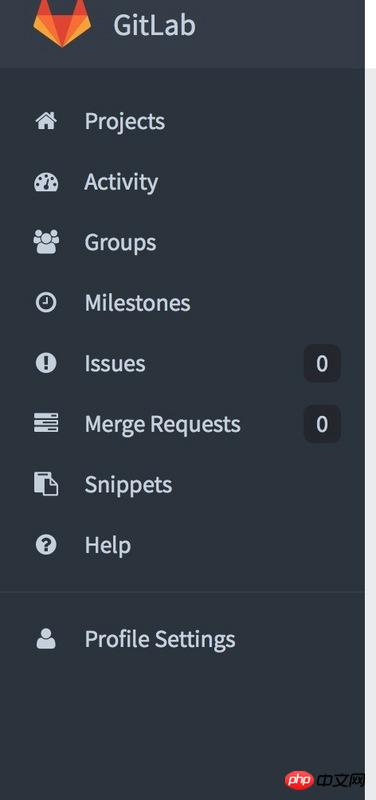
Task: Click the clock icon next to Milestones
Action: (46, 303)
